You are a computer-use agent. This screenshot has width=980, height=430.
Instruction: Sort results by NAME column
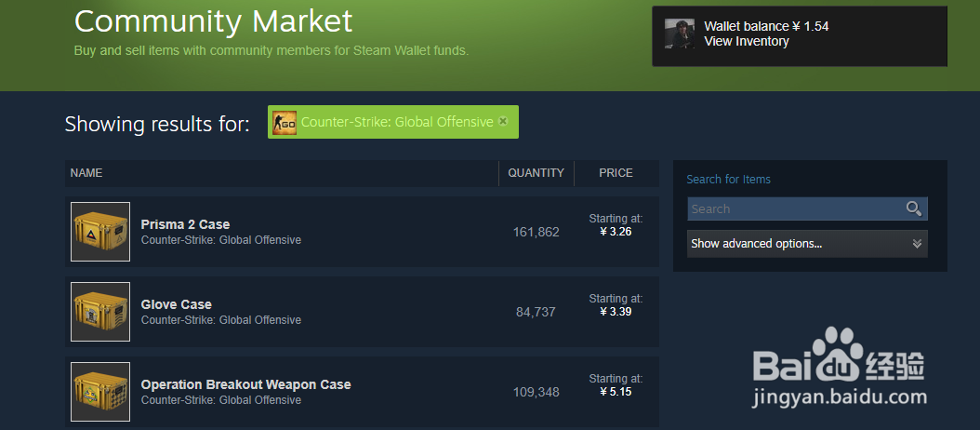pyautogui.click(x=86, y=173)
